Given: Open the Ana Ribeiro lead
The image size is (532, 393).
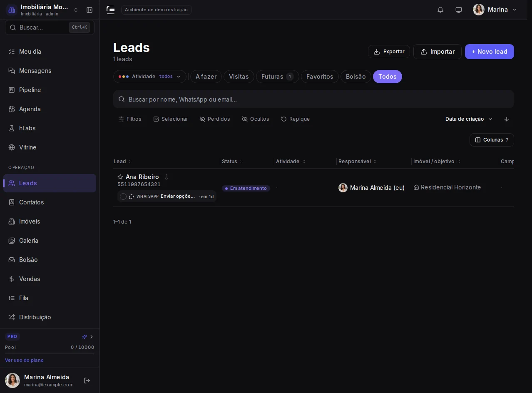Looking at the screenshot, I should pos(142,177).
